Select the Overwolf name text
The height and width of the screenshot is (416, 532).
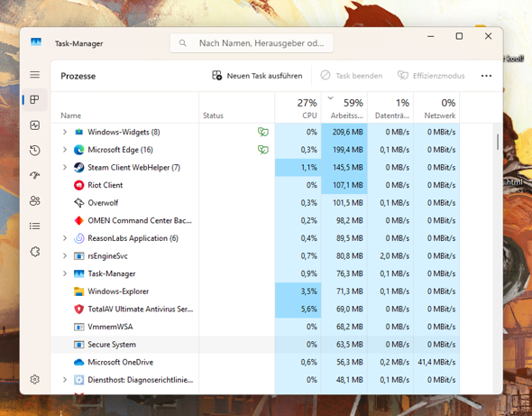103,203
